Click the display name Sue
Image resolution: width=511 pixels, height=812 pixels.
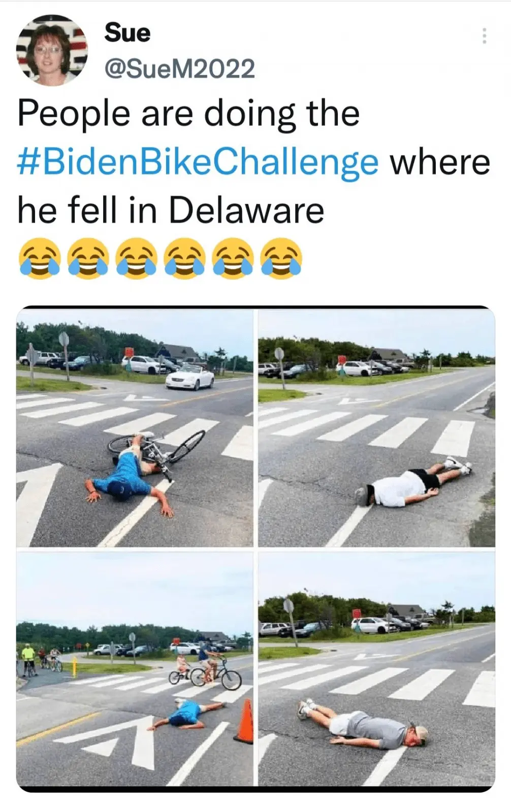tap(127, 33)
